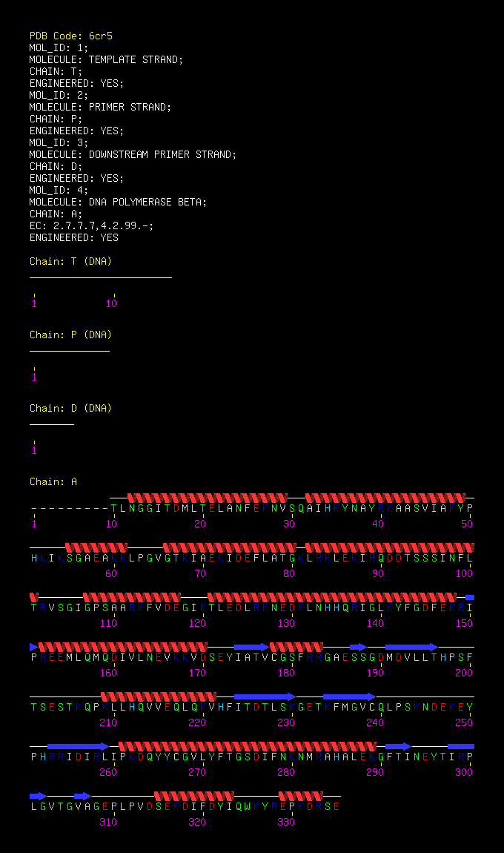Viewport: 504px width, 853px height.
Task: Select the 'CHAIN: T;' line
Action: (56, 71)
